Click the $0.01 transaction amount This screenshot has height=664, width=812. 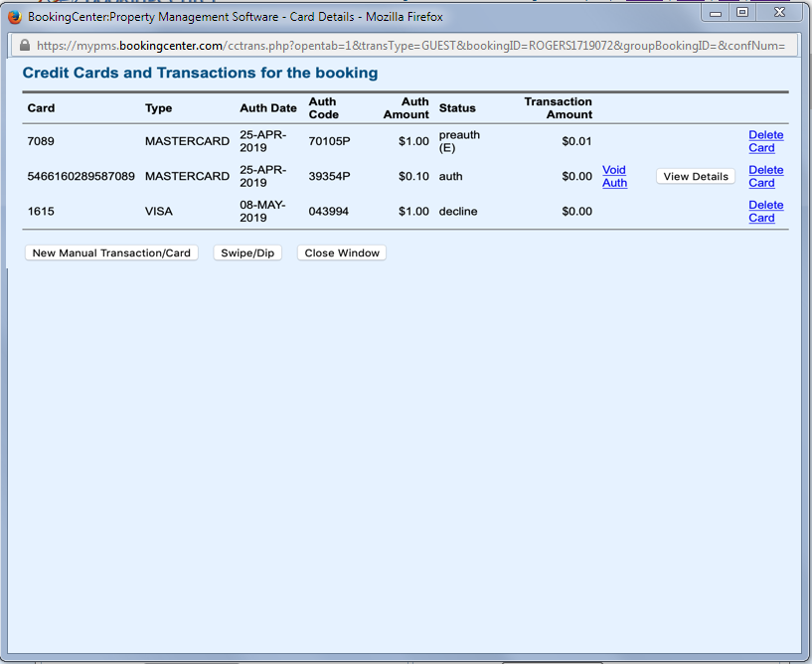pyautogui.click(x=576, y=141)
